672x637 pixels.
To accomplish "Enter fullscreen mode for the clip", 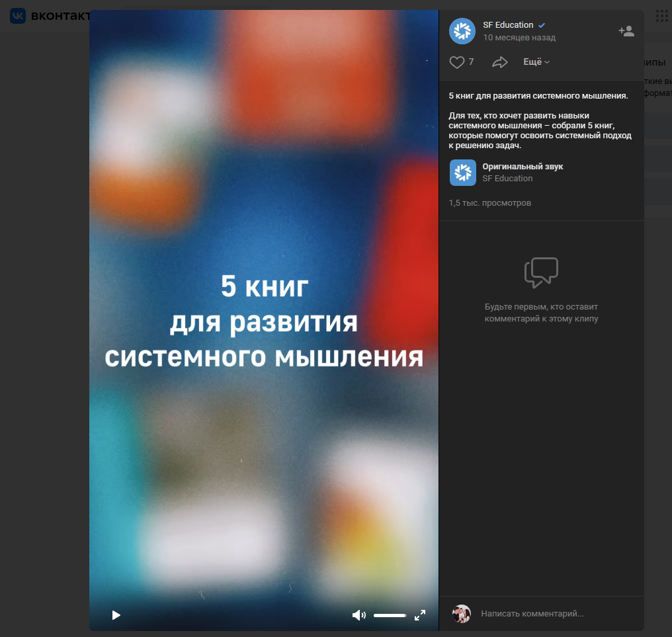I will [x=420, y=615].
